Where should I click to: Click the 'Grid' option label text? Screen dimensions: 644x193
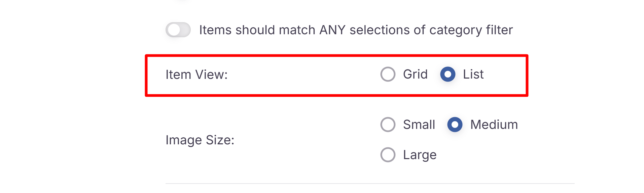point(415,74)
